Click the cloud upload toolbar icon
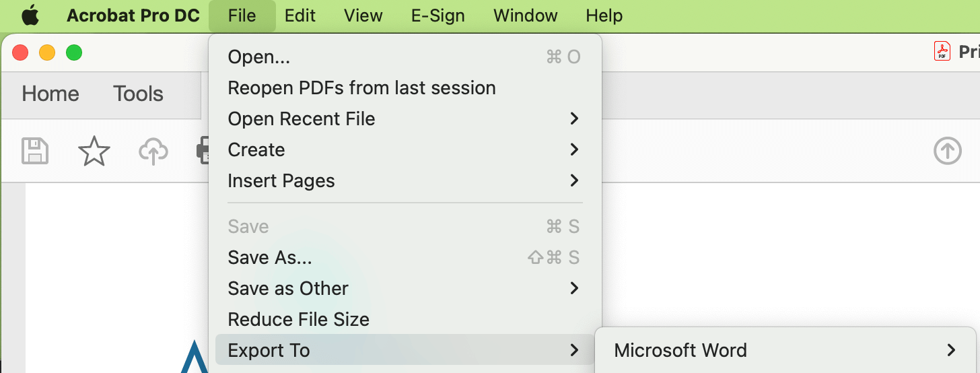The height and width of the screenshot is (373, 980). coord(153,151)
